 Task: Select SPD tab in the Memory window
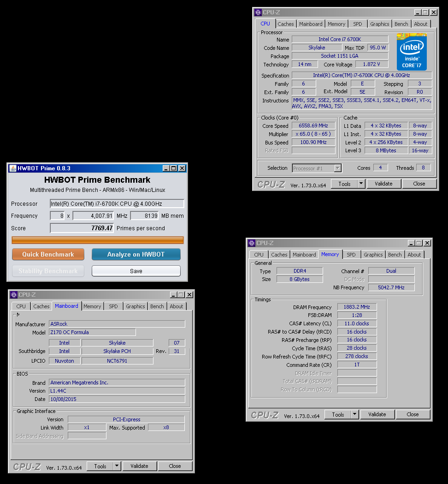[x=351, y=255]
